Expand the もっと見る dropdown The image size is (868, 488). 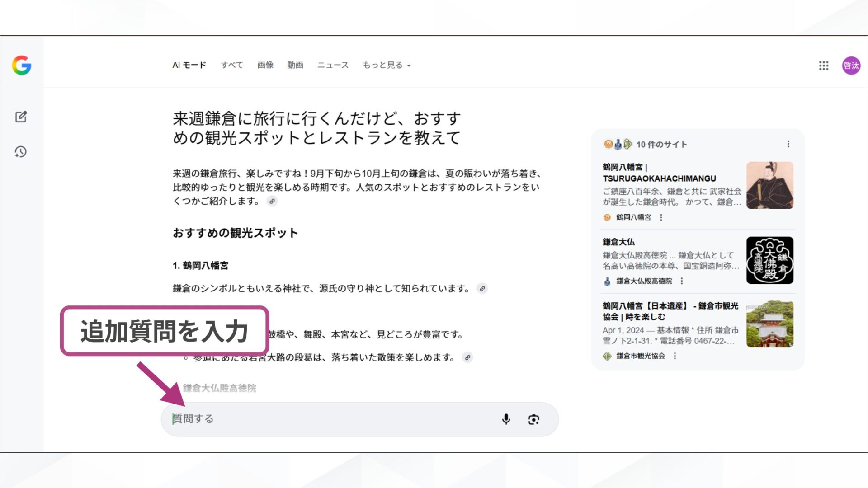(x=386, y=65)
